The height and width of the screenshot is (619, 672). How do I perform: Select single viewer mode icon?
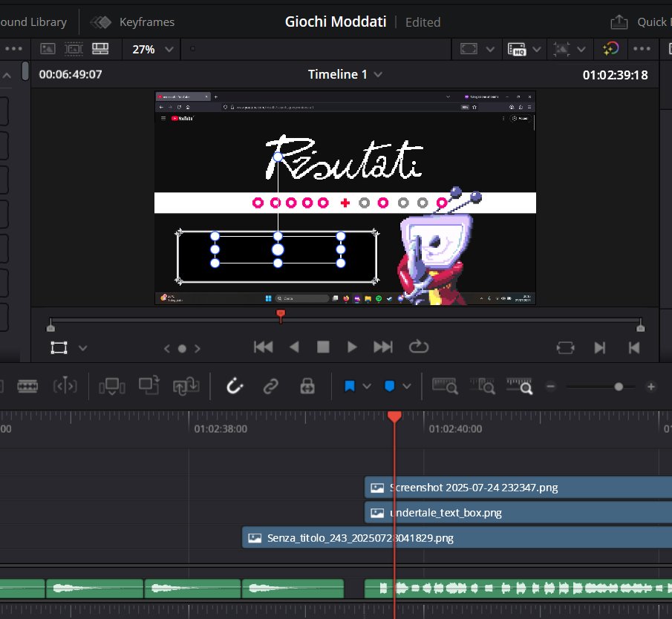[x=48, y=49]
